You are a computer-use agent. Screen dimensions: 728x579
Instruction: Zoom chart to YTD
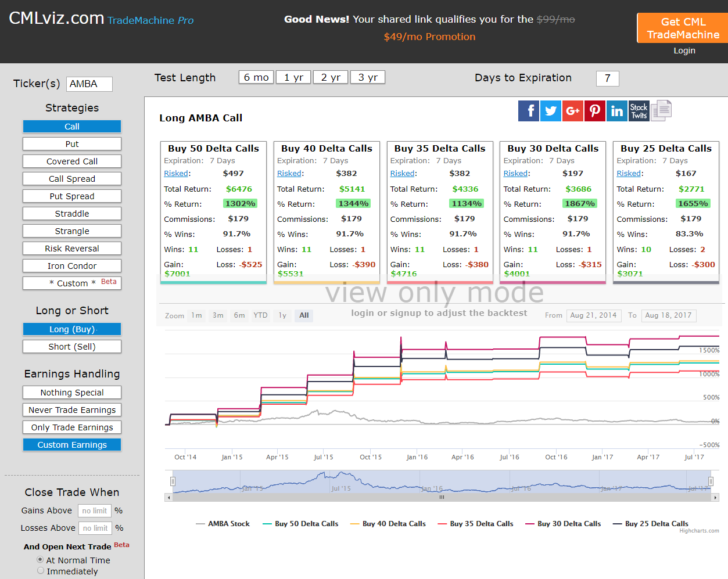click(260, 315)
